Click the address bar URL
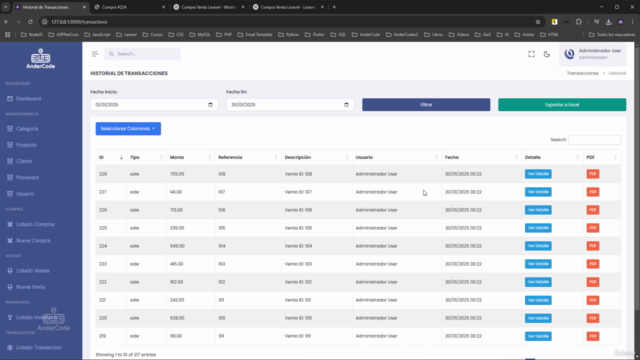The width and height of the screenshot is (640, 360). tap(79, 22)
